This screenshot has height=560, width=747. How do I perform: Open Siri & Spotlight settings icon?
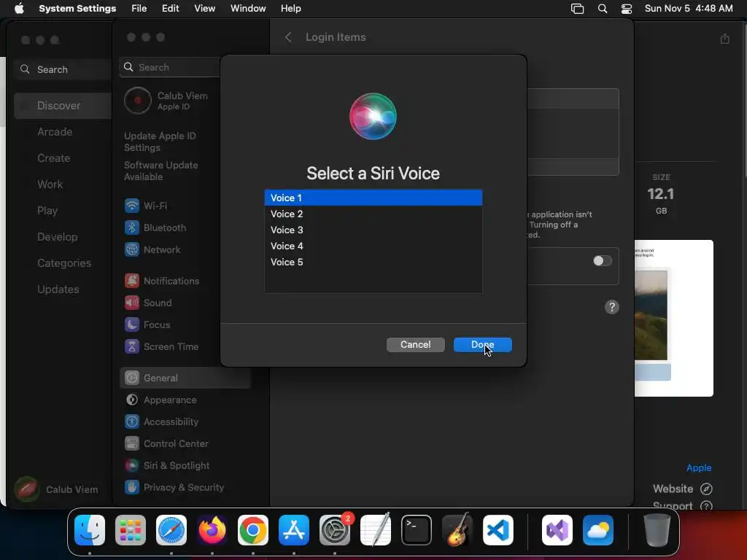pyautogui.click(x=132, y=466)
